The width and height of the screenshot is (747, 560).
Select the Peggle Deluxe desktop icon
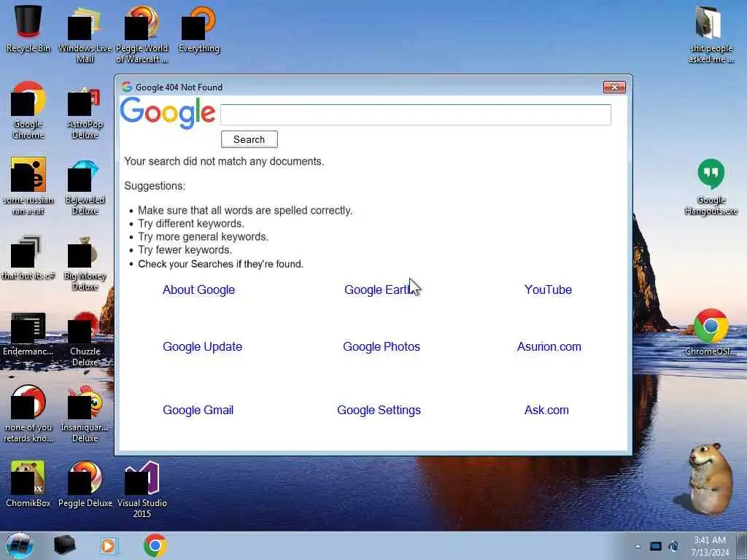(x=85, y=484)
